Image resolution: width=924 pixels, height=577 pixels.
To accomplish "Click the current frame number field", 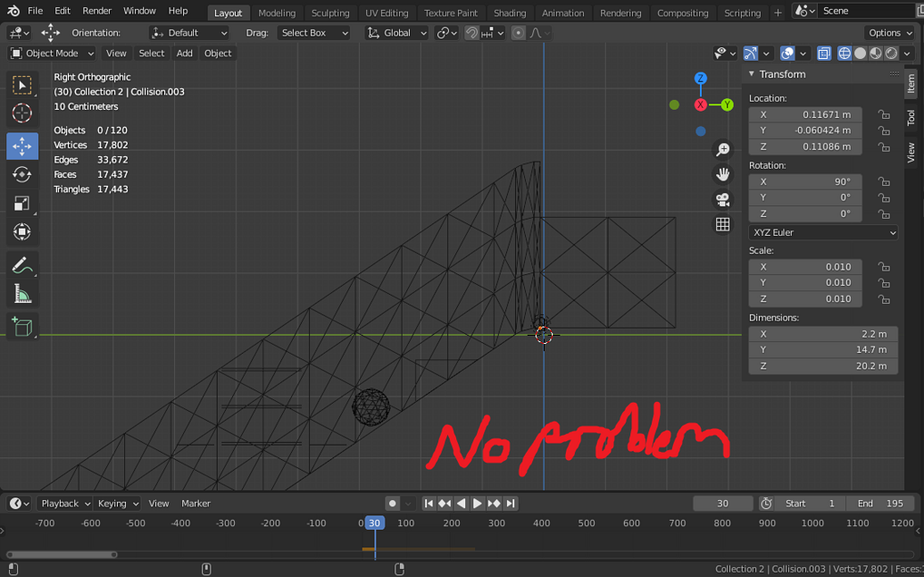I will (x=723, y=504).
